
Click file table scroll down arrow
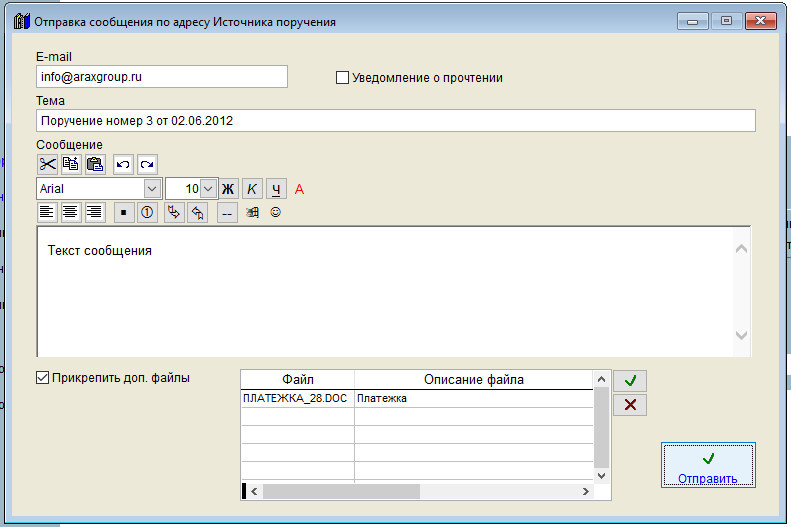pyautogui.click(x=601, y=476)
